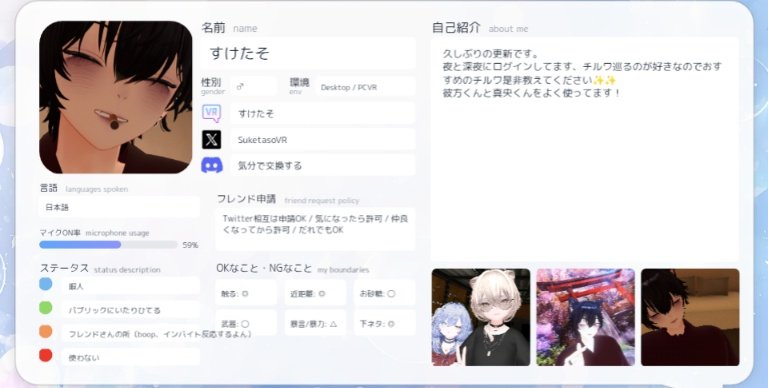Click the 日本語 language field
Screen dimensions: 768x388
pyautogui.click(x=119, y=207)
